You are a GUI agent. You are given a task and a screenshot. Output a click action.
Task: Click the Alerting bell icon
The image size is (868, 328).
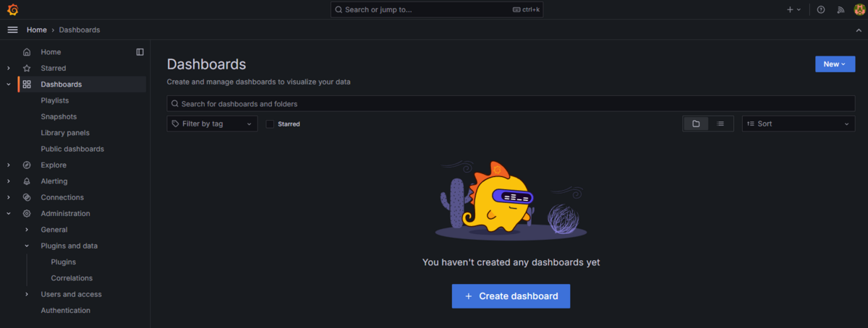coord(27,181)
